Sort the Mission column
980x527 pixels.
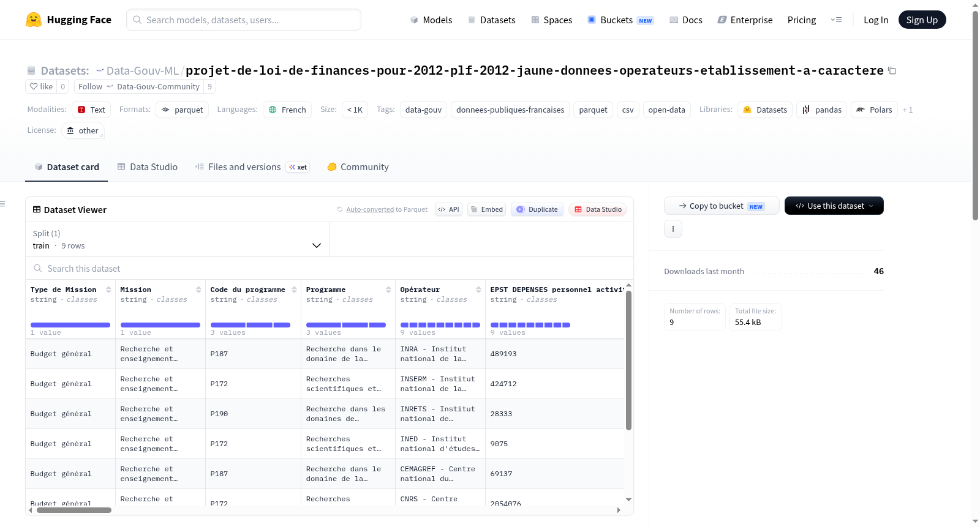pyautogui.click(x=198, y=290)
